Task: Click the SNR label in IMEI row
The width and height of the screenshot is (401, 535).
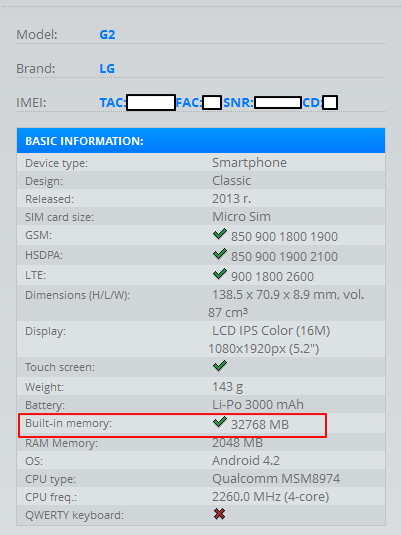Action: [x=239, y=103]
